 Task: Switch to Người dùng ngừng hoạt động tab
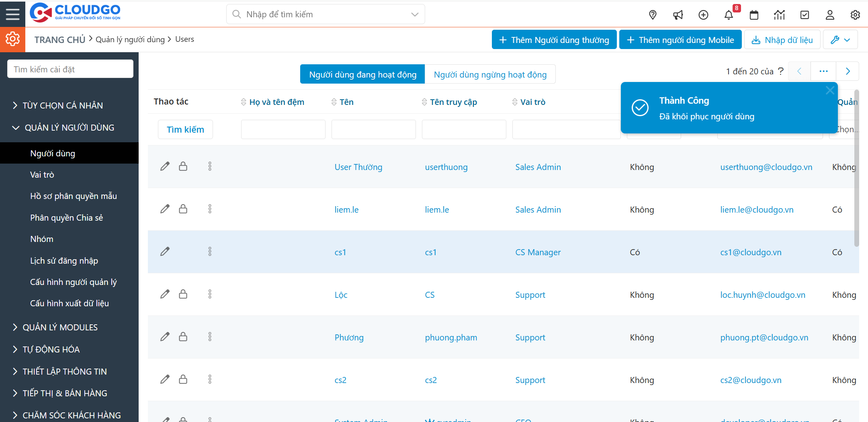[x=490, y=74]
